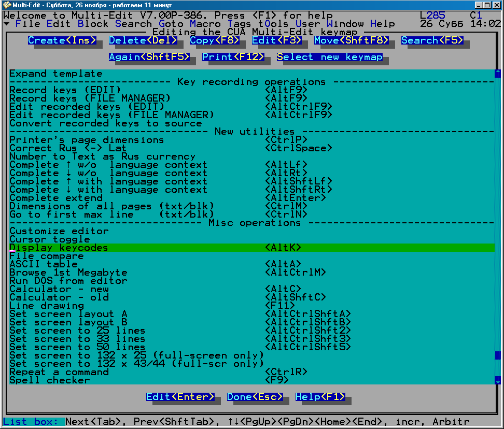Screen dimensions: 504x429
Task: Select Correct Rus <-> Lat row
Action: 252,148
